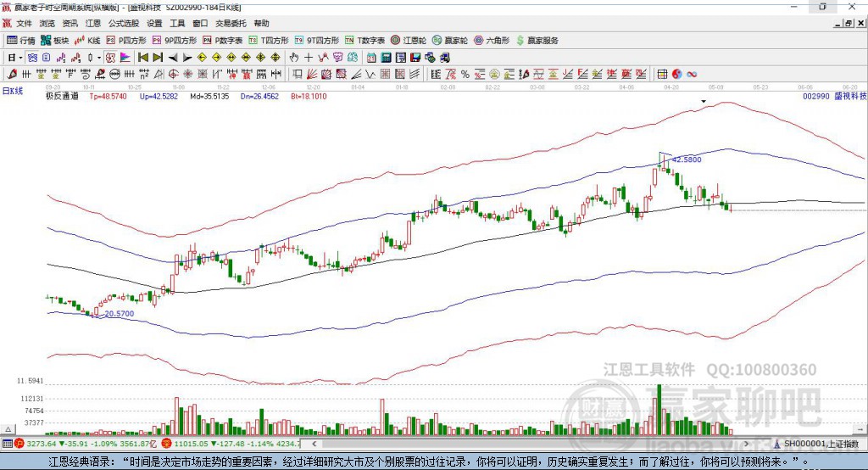The height and width of the screenshot is (470, 868).
Task: Open the 9P四方形 tool
Action: [175, 41]
